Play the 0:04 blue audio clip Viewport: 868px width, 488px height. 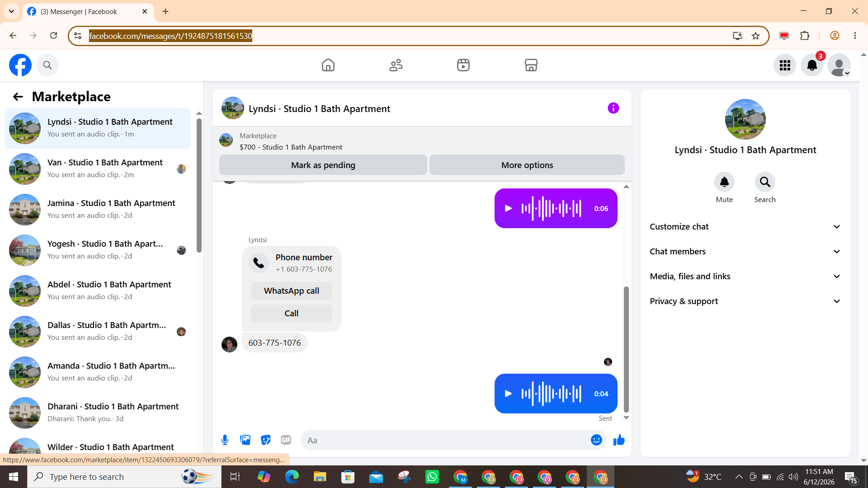[x=508, y=394]
